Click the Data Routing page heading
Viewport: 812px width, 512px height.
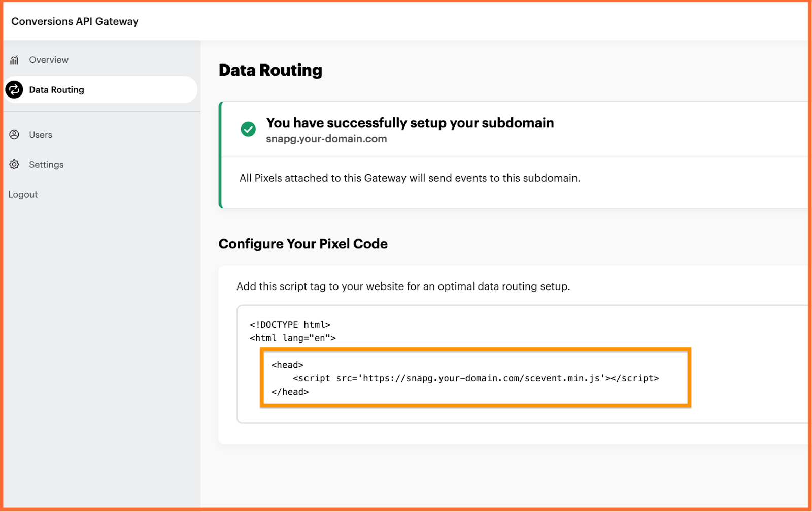click(270, 70)
